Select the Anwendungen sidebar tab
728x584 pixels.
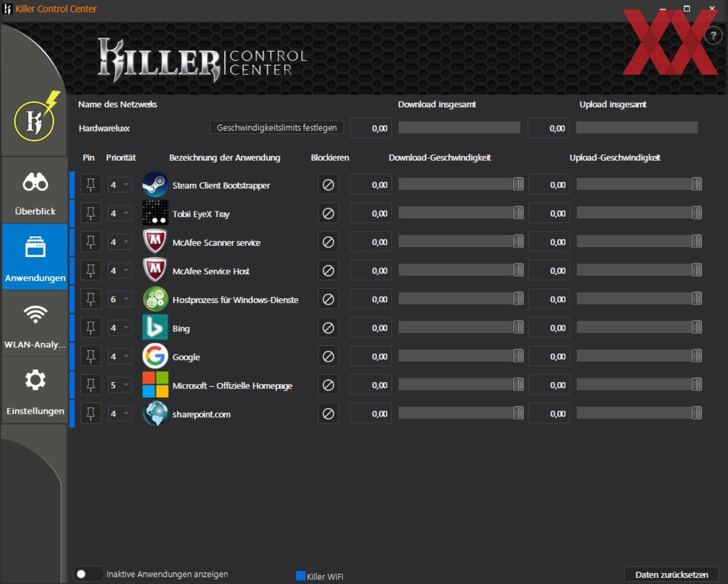coord(35,257)
